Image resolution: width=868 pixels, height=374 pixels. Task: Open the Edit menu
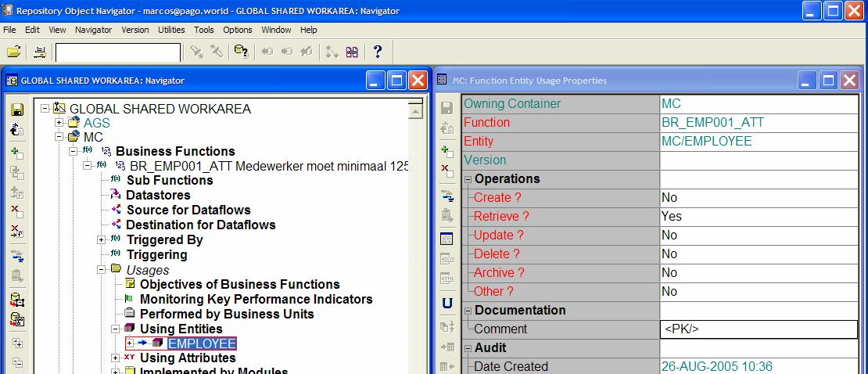pyautogui.click(x=32, y=30)
